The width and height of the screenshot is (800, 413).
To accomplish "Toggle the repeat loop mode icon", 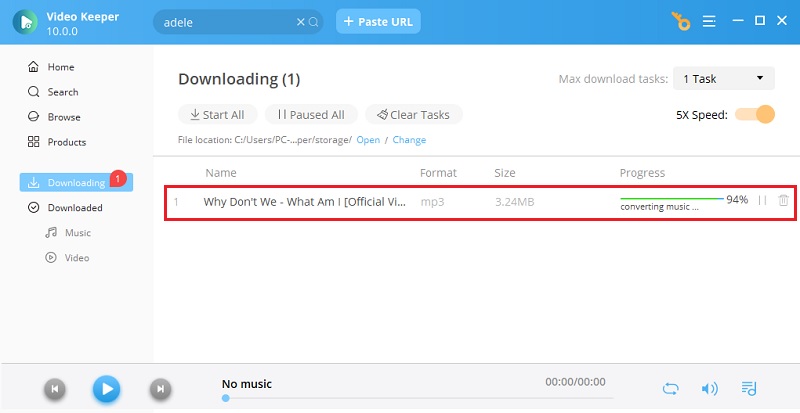I will pyautogui.click(x=670, y=389).
